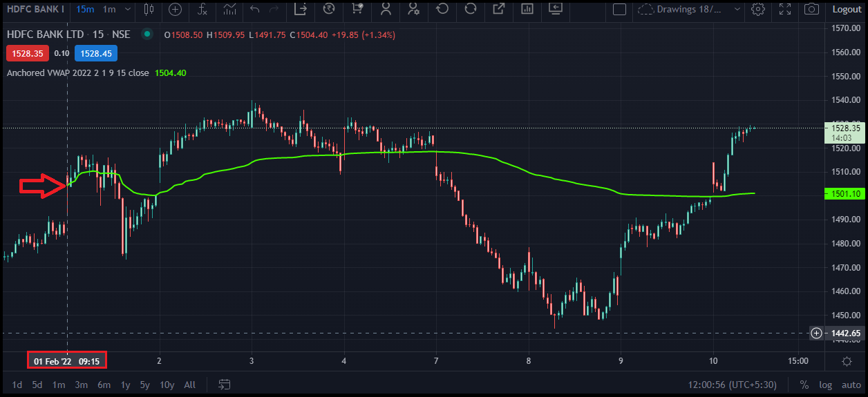Click the Anchored VWAP indicator legend
The width and height of the screenshot is (868, 397).
(x=77, y=72)
